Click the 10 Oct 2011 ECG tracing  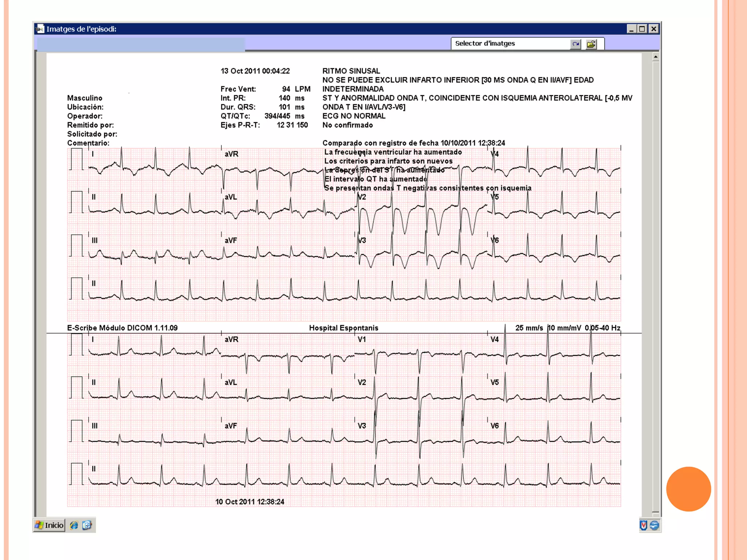(344, 419)
